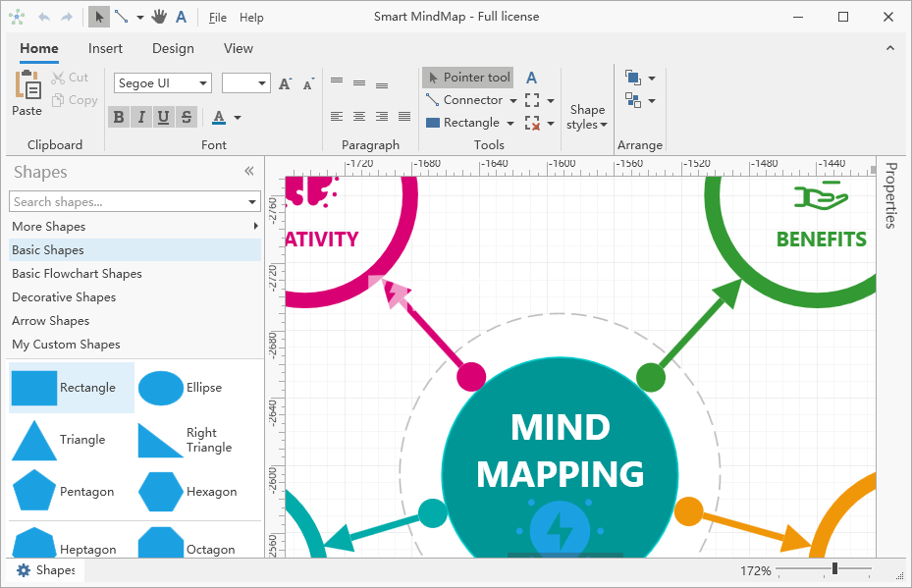Decrease font size with smaller A icon
This screenshot has width=912, height=588.
[308, 83]
